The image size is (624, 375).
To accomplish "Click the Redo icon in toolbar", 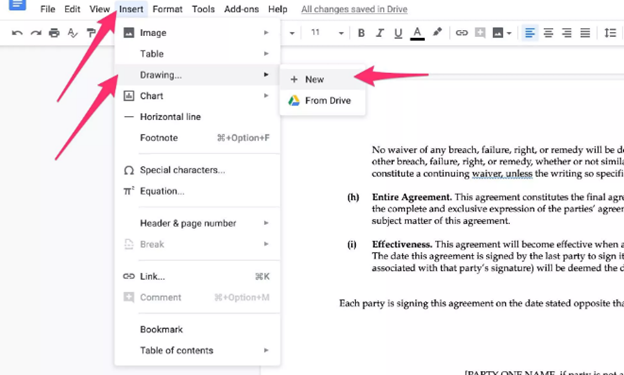I will pos(36,33).
